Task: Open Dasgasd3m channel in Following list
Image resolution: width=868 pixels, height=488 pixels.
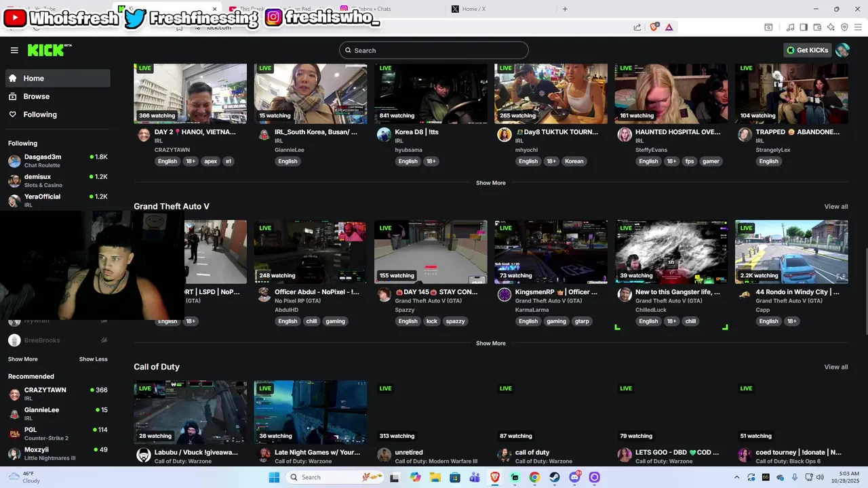Action: pyautogui.click(x=58, y=161)
